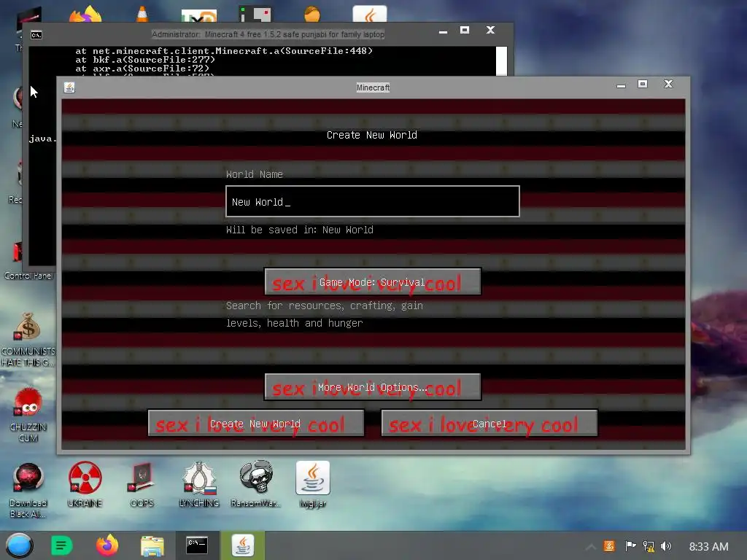Click 'Will be saved in: New World' text
747x560 pixels.
tap(300, 230)
